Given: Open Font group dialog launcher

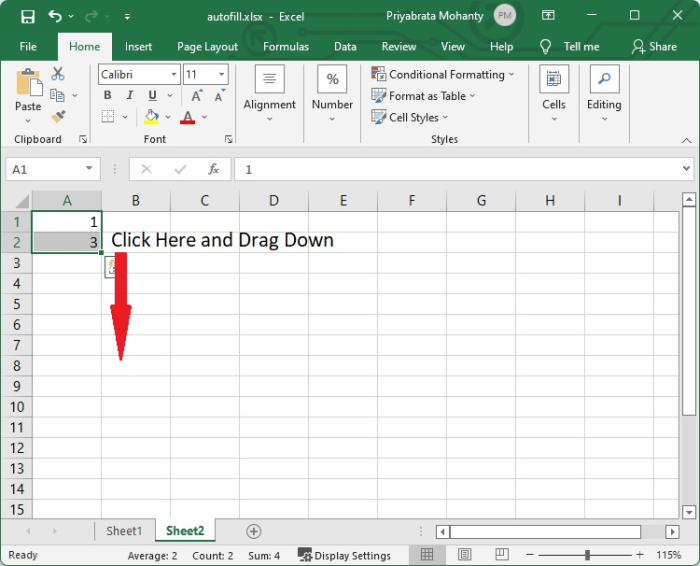Looking at the screenshot, I should (x=229, y=139).
